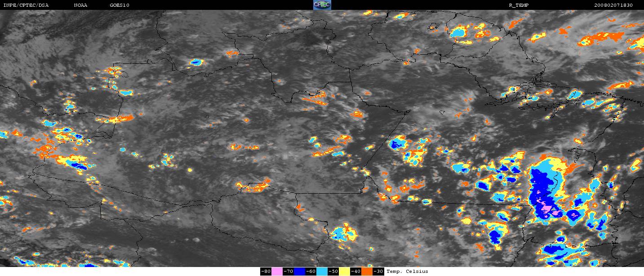Screen dimensions: 644x276
Task: Click the "-70" legend value
Action: (288, 272)
